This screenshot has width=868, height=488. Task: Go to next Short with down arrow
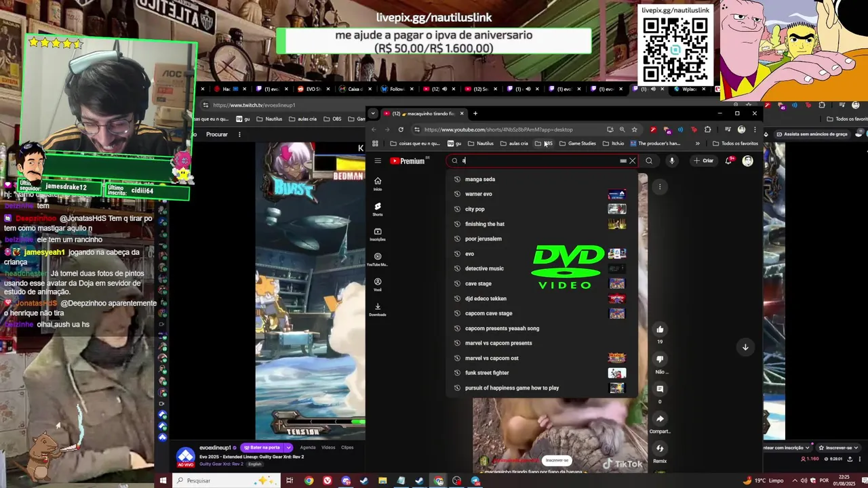pyautogui.click(x=745, y=347)
